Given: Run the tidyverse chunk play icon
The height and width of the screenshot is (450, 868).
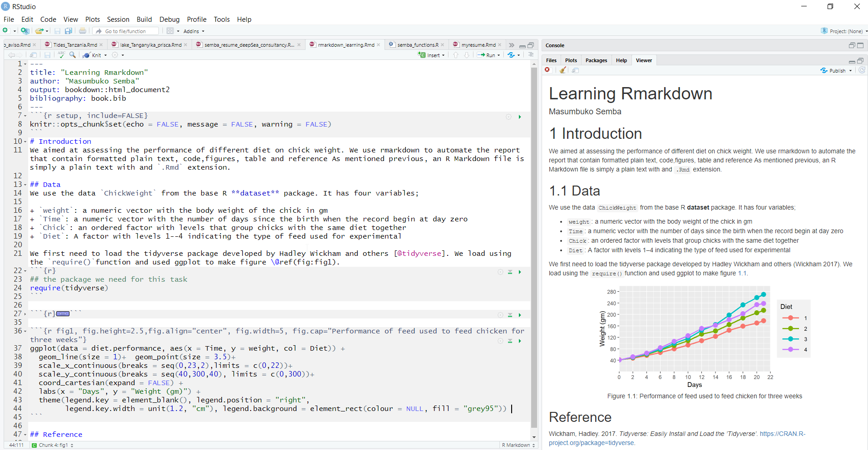Looking at the screenshot, I should click(x=520, y=272).
